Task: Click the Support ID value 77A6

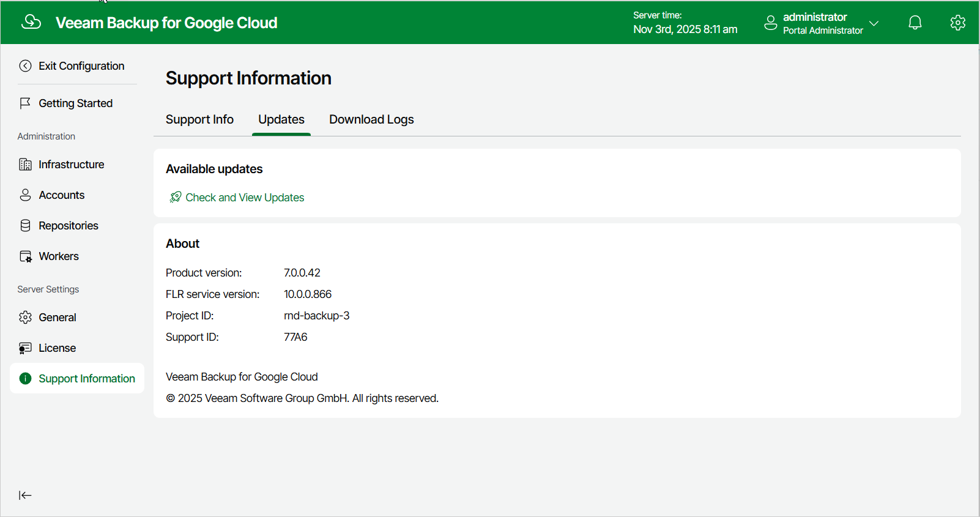Action: coord(295,337)
